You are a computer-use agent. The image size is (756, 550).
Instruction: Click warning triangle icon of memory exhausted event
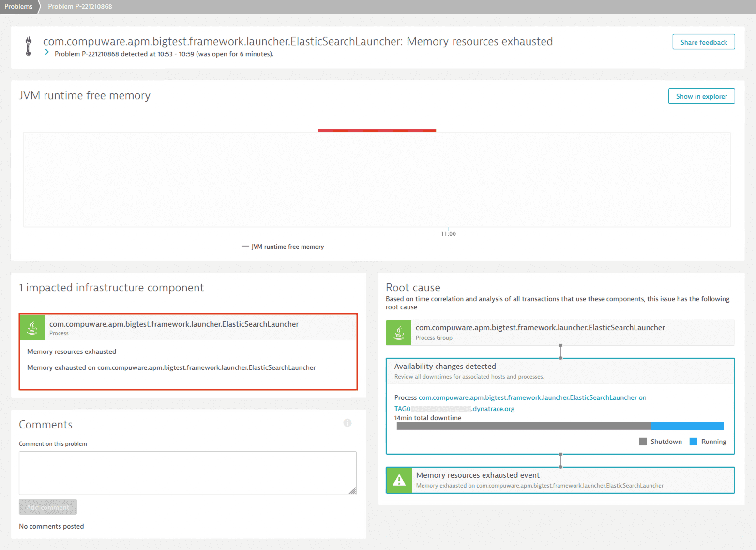(399, 480)
